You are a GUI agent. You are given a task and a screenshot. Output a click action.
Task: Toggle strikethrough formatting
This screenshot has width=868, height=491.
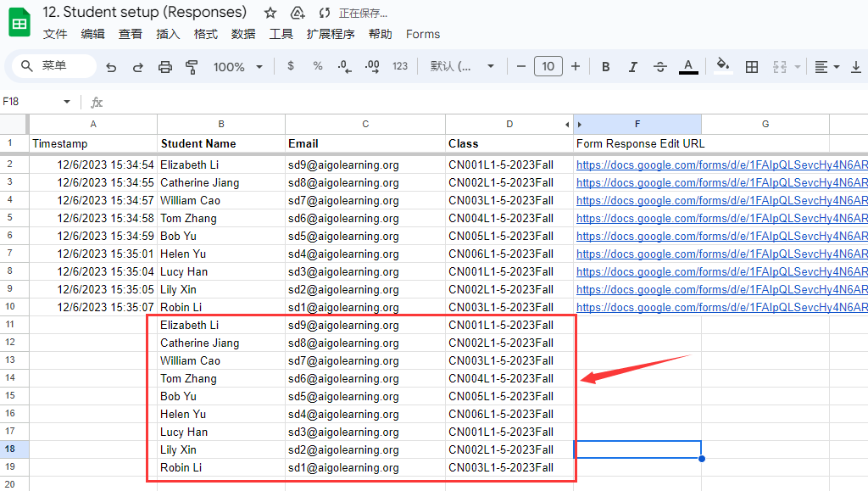(660, 67)
